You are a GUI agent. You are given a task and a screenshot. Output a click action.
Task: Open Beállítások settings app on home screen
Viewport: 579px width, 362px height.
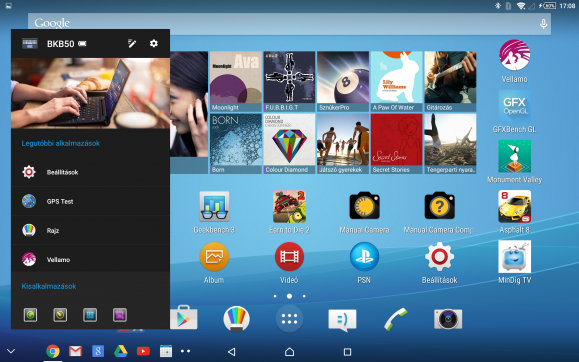pos(439,263)
